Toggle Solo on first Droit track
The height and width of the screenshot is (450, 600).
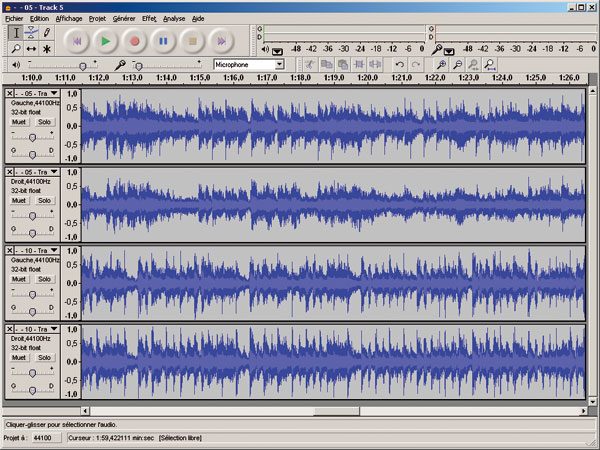pyautogui.click(x=44, y=200)
